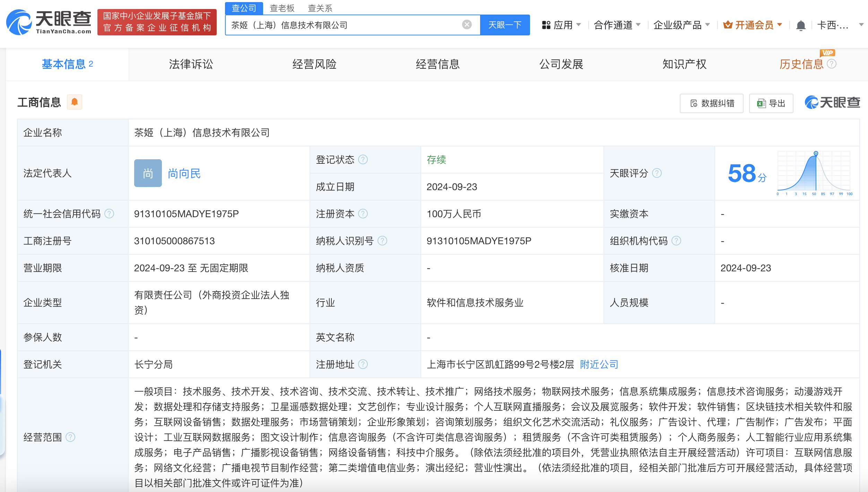Click the crown icon beside 开通会员

(728, 25)
